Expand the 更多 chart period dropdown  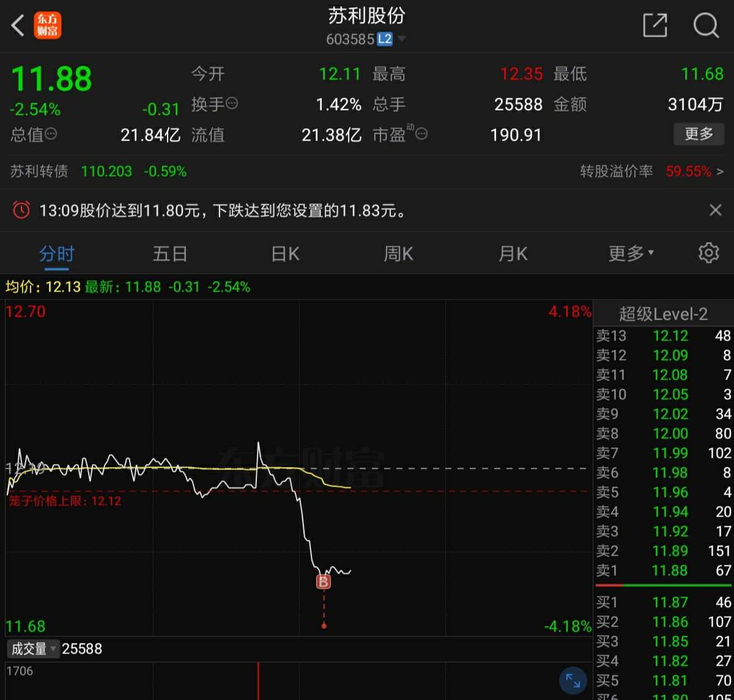click(x=631, y=254)
